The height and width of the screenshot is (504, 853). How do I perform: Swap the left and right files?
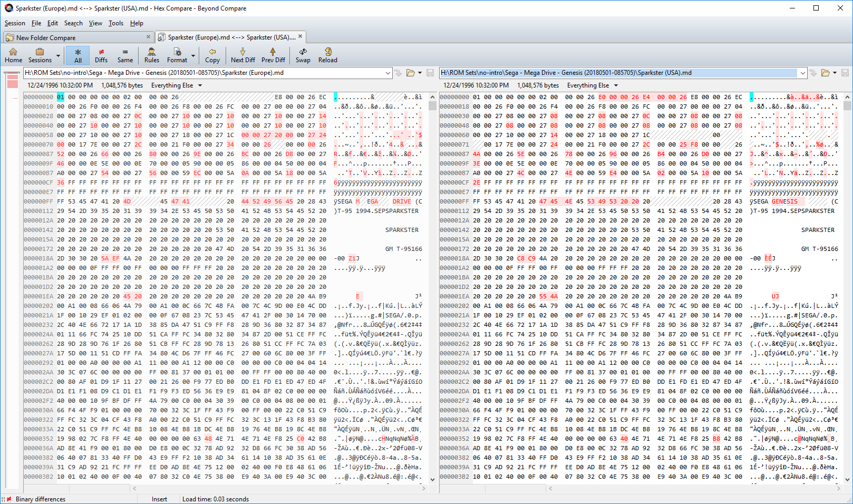coord(303,55)
